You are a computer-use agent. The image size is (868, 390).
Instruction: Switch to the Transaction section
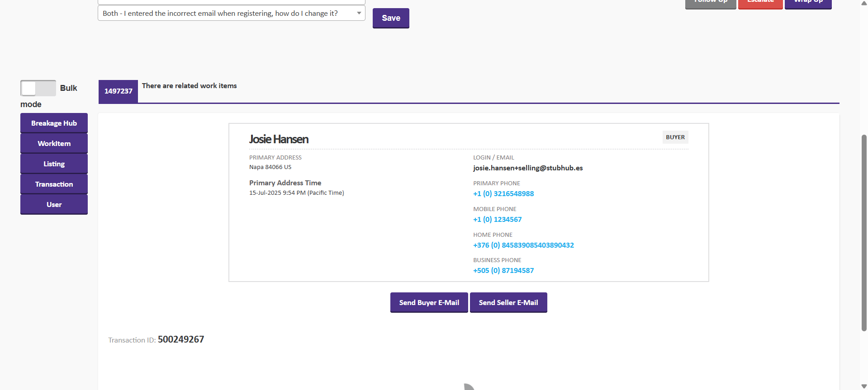[x=54, y=184]
